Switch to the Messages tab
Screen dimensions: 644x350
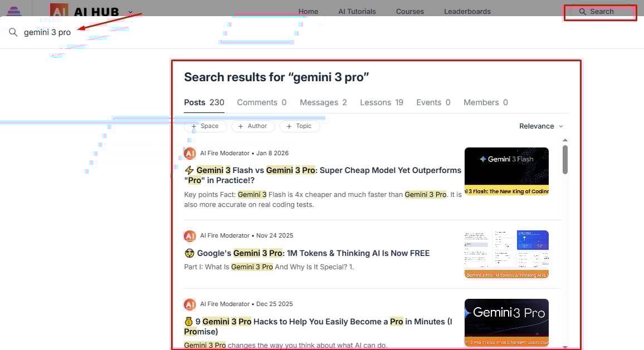click(323, 102)
